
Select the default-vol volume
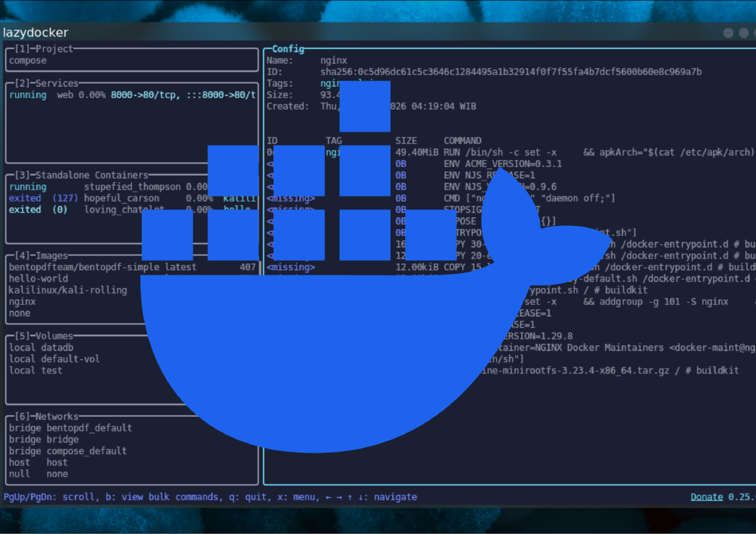[x=54, y=359]
